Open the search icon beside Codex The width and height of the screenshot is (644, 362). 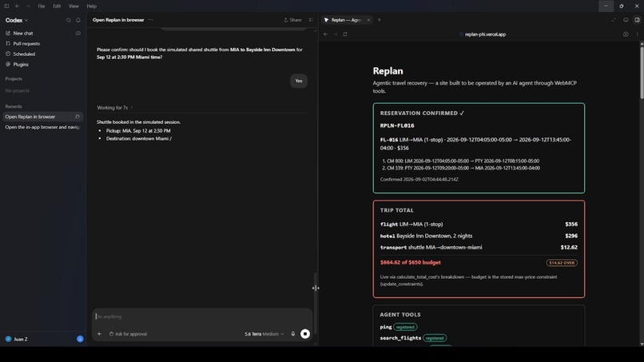(69, 20)
